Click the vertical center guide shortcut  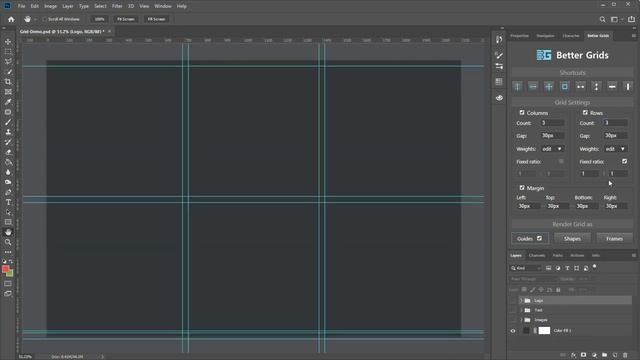click(x=518, y=87)
